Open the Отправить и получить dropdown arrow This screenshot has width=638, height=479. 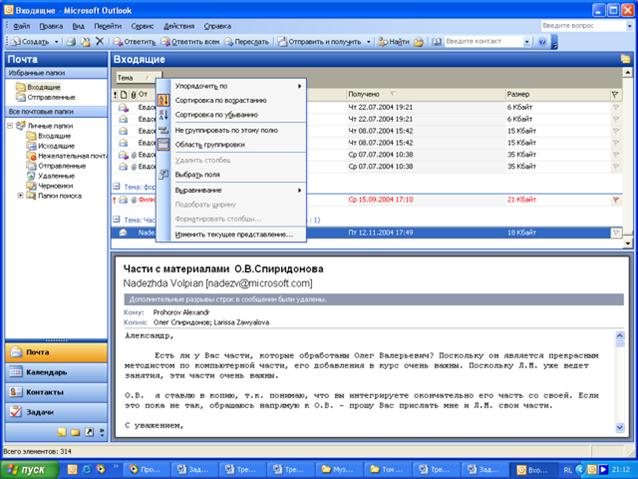[x=368, y=42]
